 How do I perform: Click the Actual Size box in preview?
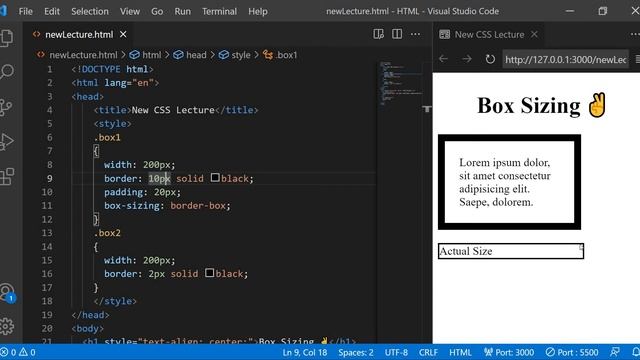tap(511, 251)
